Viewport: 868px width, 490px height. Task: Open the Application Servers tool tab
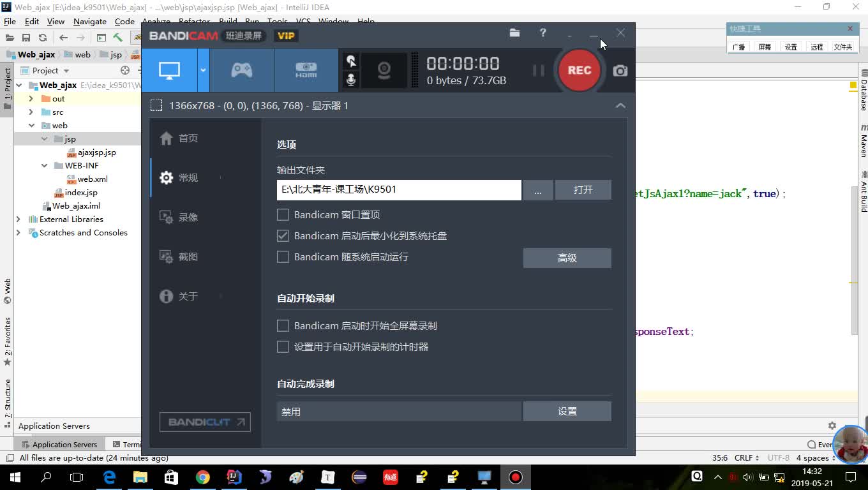point(59,444)
